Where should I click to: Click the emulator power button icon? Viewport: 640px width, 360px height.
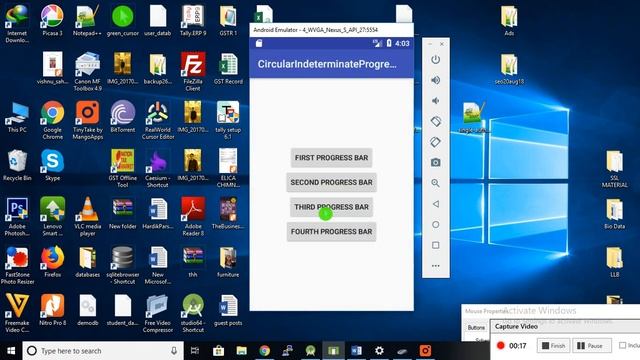436,60
